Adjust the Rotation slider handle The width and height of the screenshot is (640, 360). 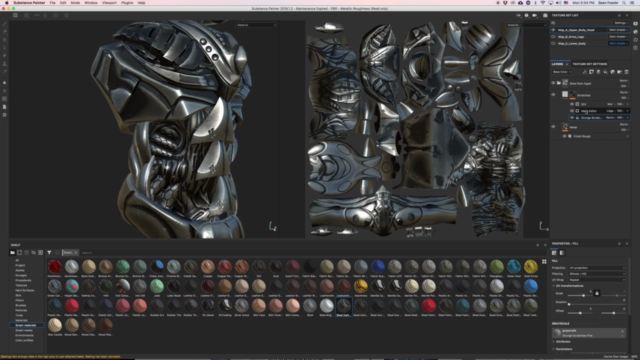point(569,304)
